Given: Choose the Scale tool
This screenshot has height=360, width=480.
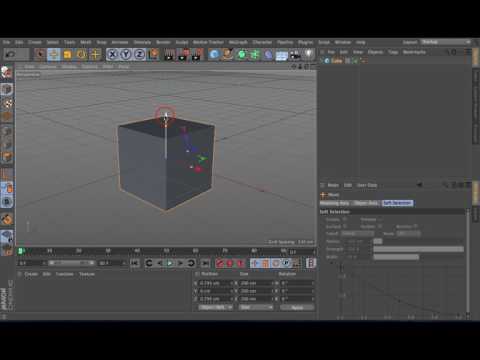Looking at the screenshot, I should [x=67, y=54].
